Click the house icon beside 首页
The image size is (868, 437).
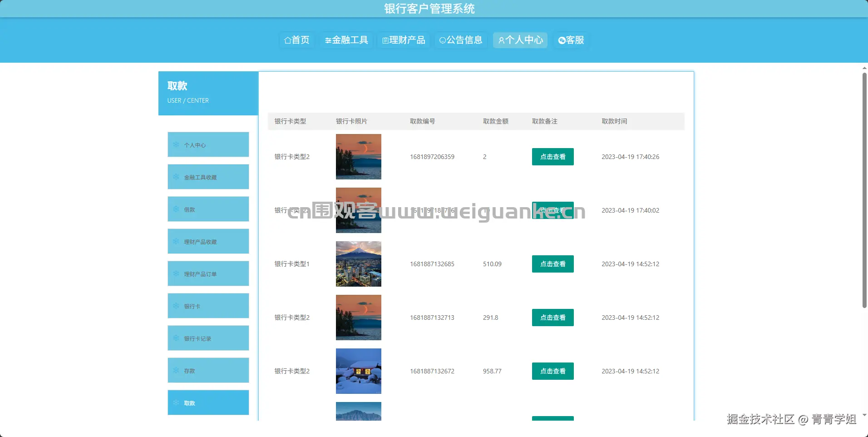287,40
